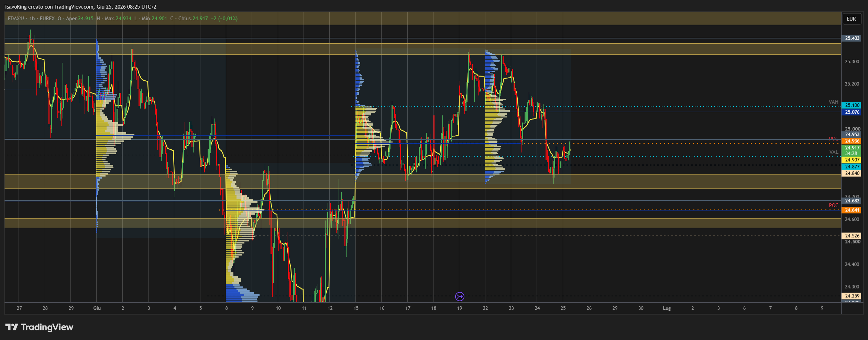Screen dimensions: 868x340
Task: Click date 25 on the time axis
Action: click(x=563, y=308)
